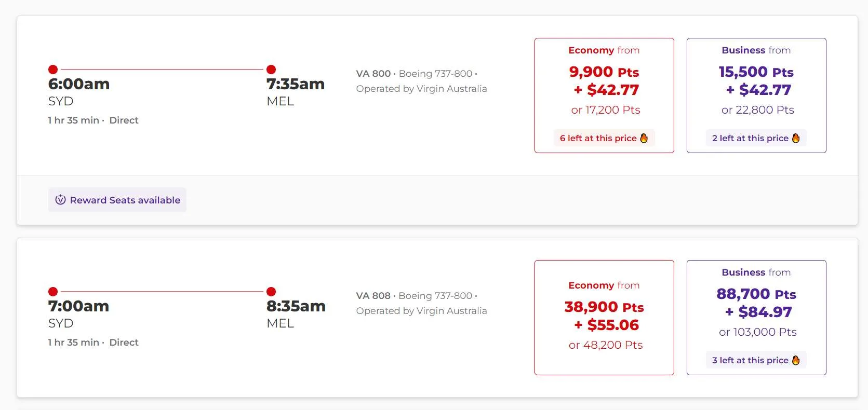This screenshot has height=410, width=868.
Task: Click the 'or 17,200 Pts' alternative price
Action: [x=606, y=110]
